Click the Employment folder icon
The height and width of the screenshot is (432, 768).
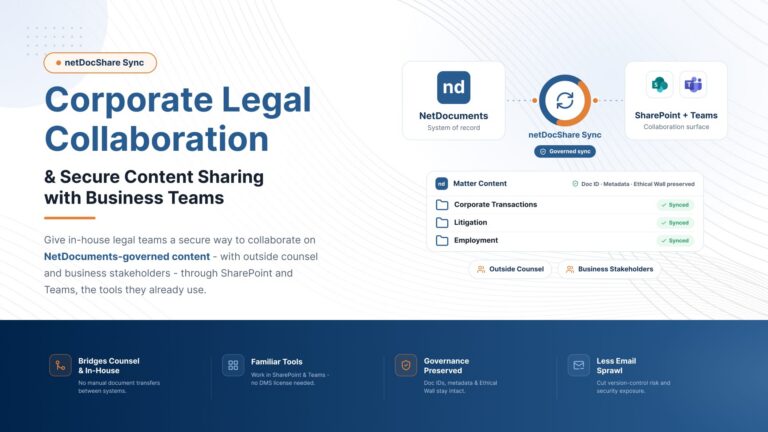(442, 240)
